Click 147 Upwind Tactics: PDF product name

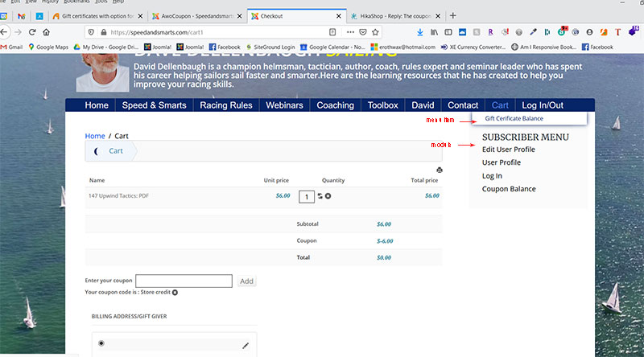tap(118, 195)
